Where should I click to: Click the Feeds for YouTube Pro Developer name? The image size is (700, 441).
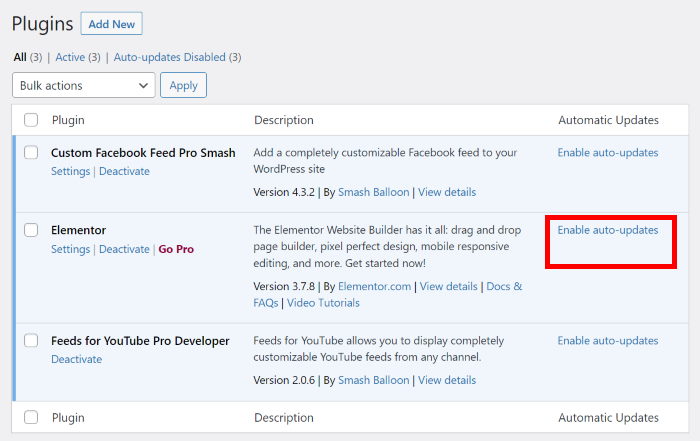pyautogui.click(x=140, y=341)
